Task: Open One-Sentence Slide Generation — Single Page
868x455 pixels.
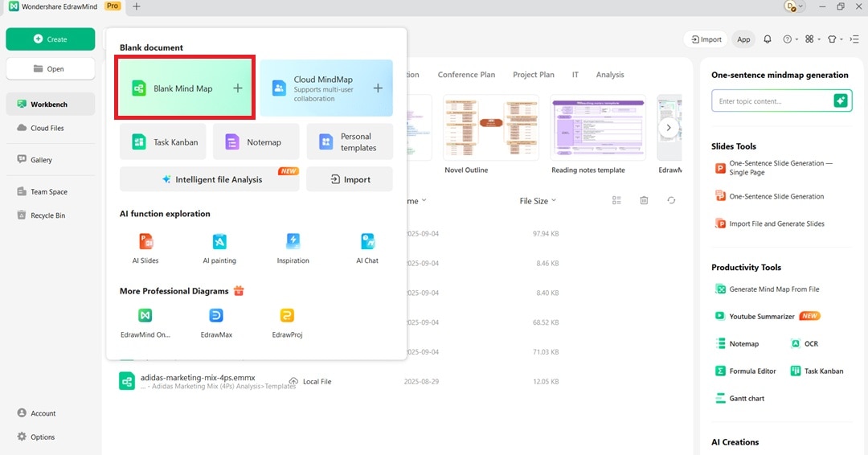Action: pyautogui.click(x=774, y=168)
